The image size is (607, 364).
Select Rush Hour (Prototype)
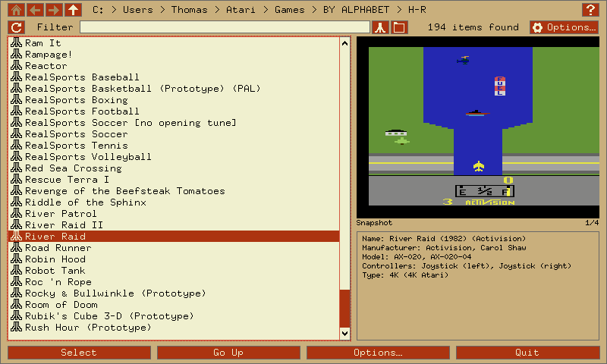(x=174, y=328)
